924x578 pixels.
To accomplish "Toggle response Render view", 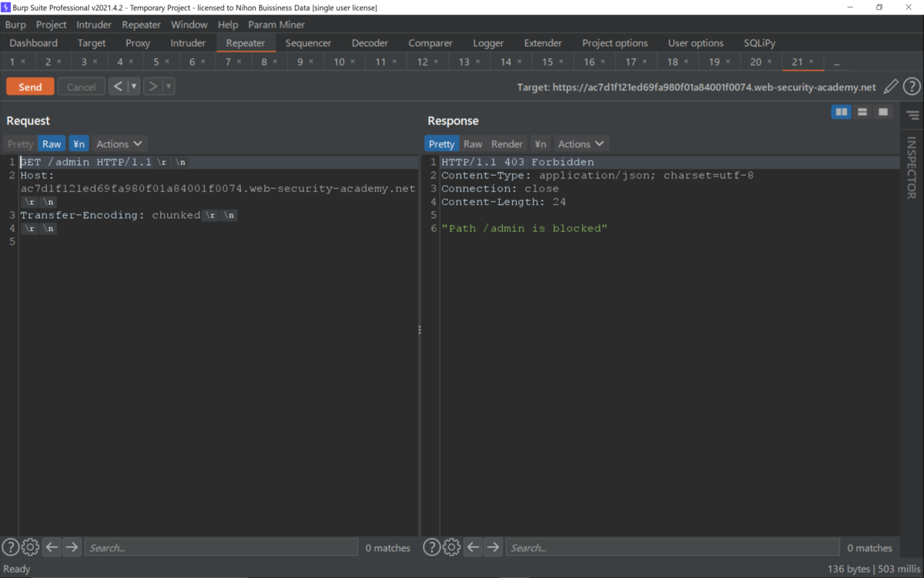I will [x=507, y=143].
